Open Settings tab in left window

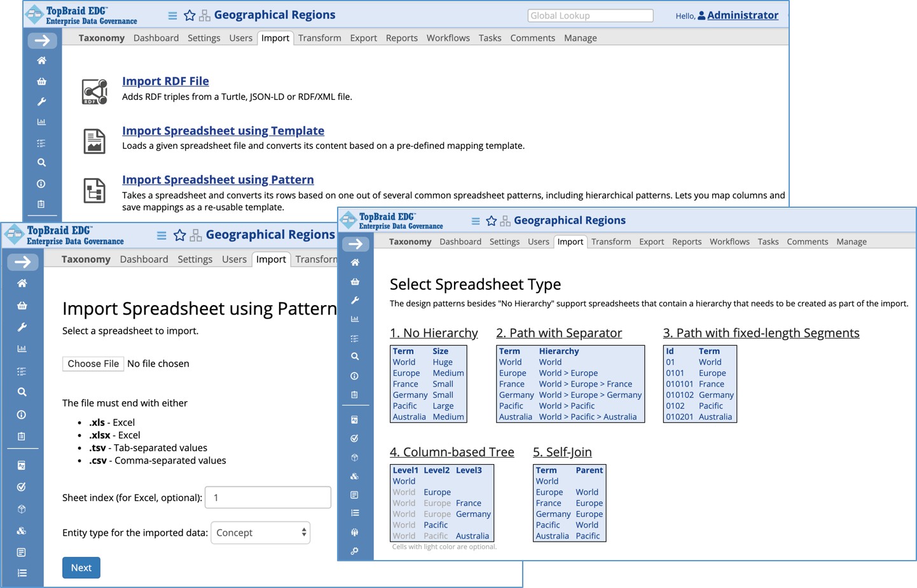pyautogui.click(x=195, y=259)
